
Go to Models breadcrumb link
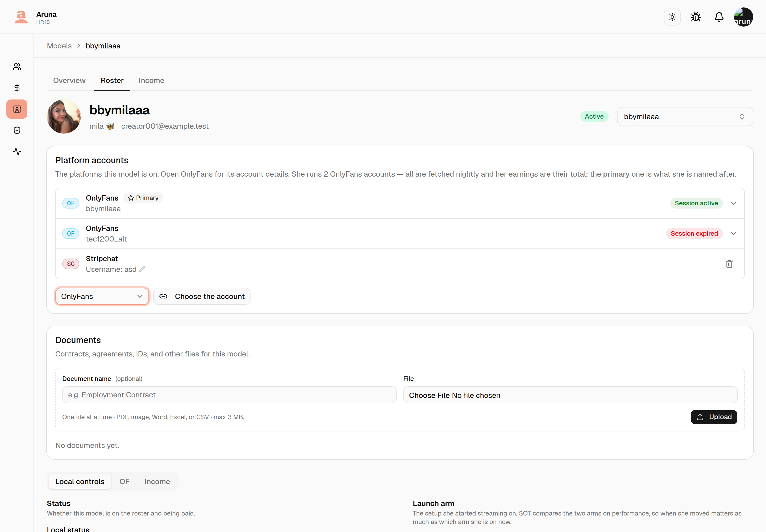coord(59,46)
